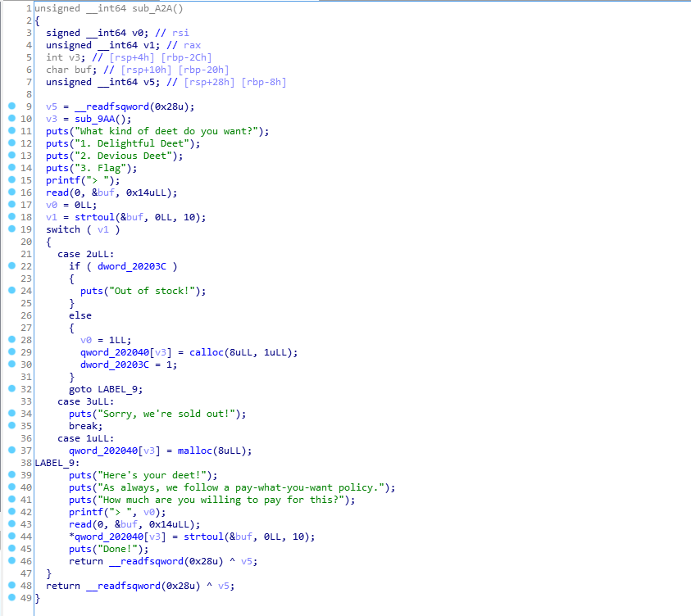Toggle breakpoint dot on line 24
The height and width of the screenshot is (616, 691).
tap(12, 290)
